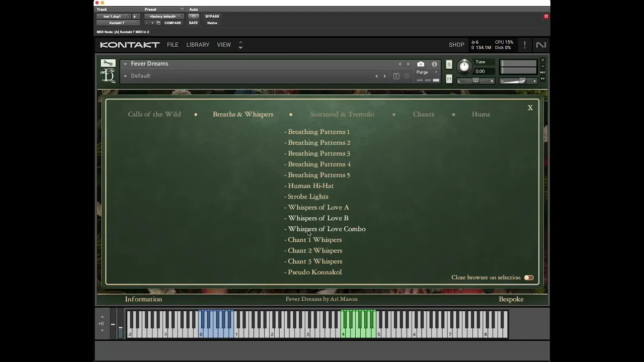Open the Kontakt alert exclamation icon

[524, 45]
